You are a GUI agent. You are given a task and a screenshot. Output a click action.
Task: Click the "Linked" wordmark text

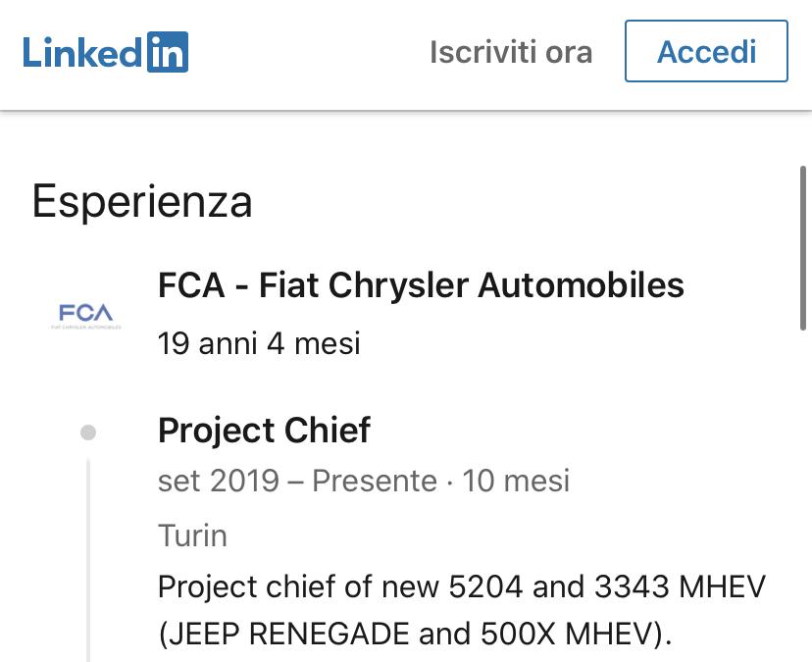click(x=82, y=52)
